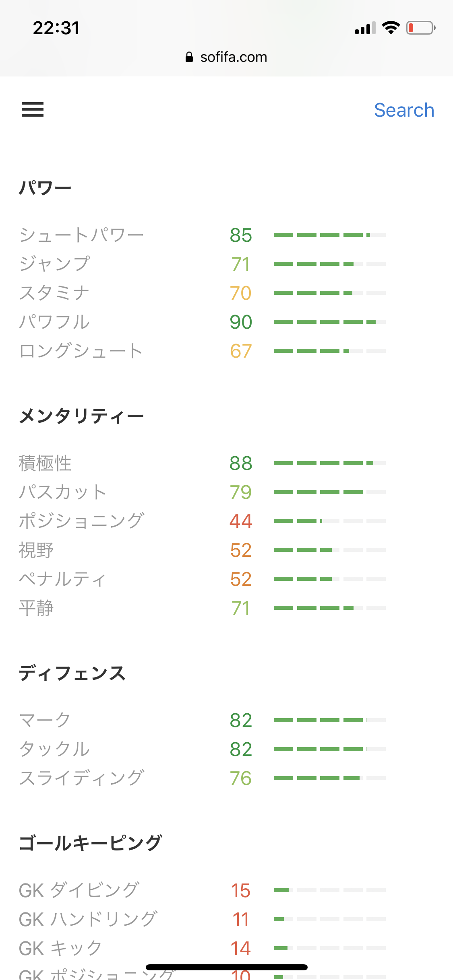Click the GK ダイビング stat label
Image resolution: width=453 pixels, height=980 pixels.
pos(79,890)
